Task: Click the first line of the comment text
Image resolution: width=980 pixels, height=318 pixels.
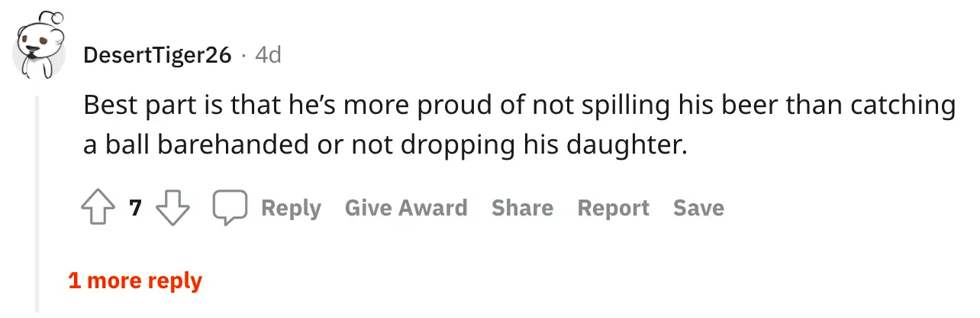Action: click(519, 106)
